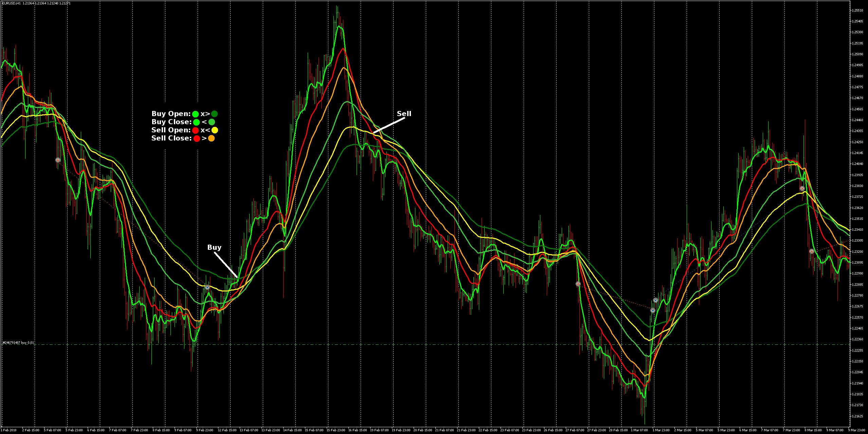
Task: Click the 1.24670 price scale label
Action: click(x=857, y=98)
